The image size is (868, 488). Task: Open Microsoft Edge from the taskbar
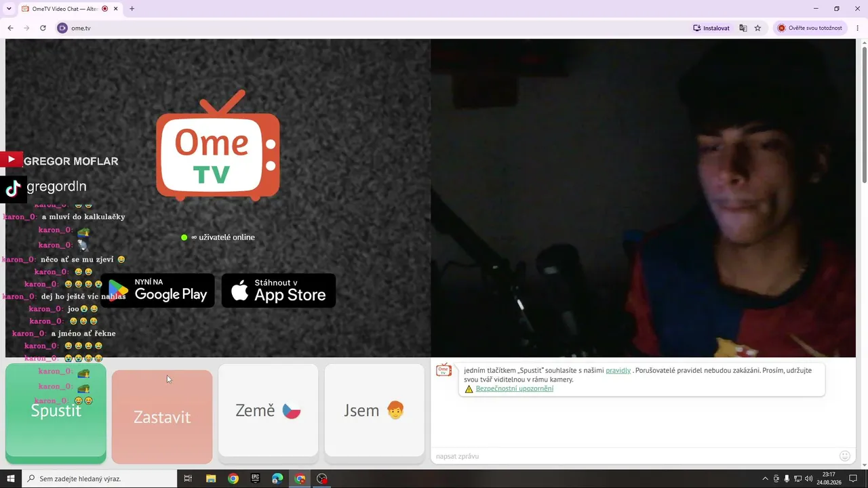tap(277, 479)
